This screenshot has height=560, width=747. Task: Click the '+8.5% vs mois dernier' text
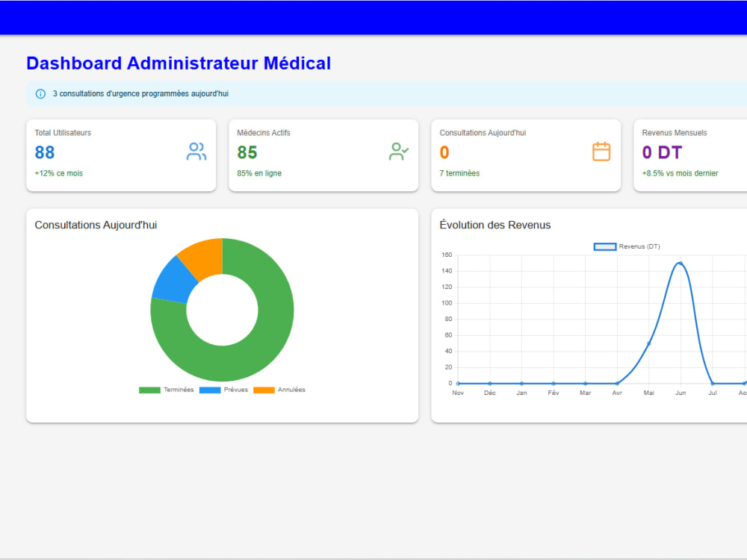tap(680, 173)
